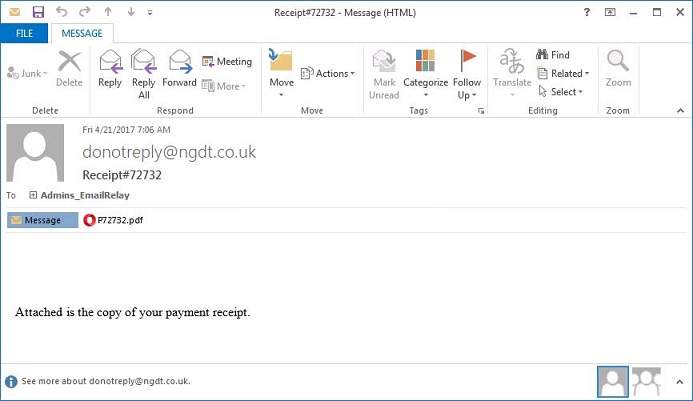Forward this email

[x=179, y=69]
